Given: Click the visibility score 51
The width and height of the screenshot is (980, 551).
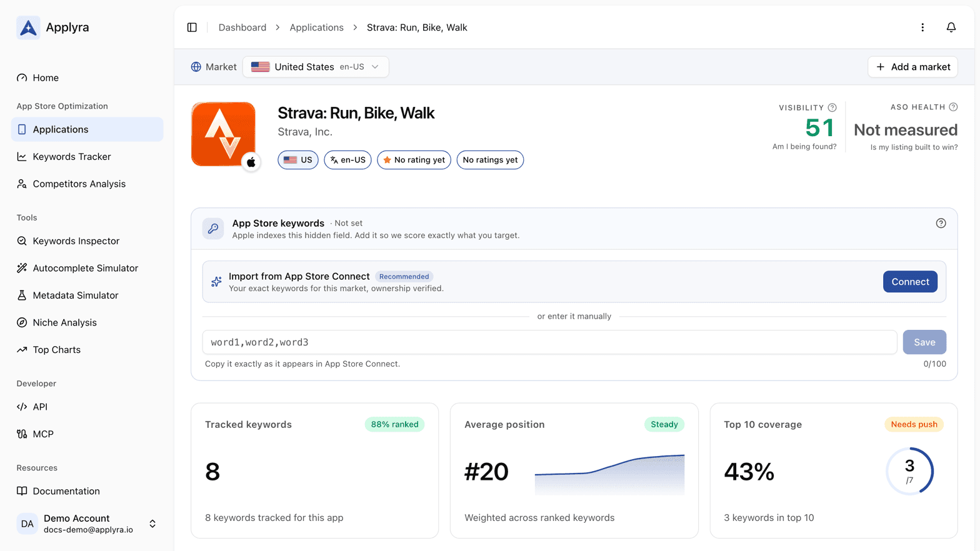Looking at the screenshot, I should pos(820,128).
